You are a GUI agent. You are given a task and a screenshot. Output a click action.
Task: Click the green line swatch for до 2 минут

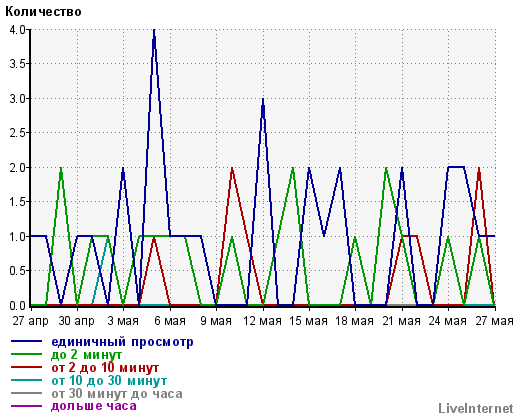[26, 354]
